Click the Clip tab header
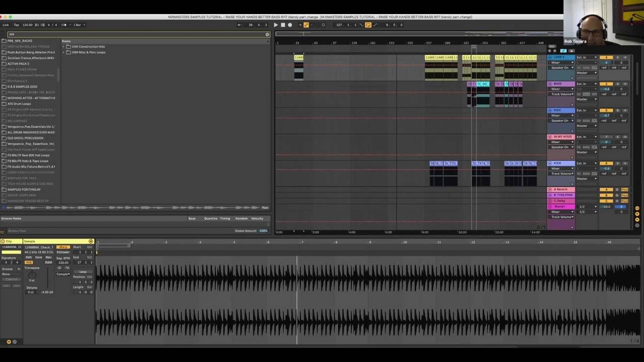The height and width of the screenshot is (362, 644). coord(11,241)
